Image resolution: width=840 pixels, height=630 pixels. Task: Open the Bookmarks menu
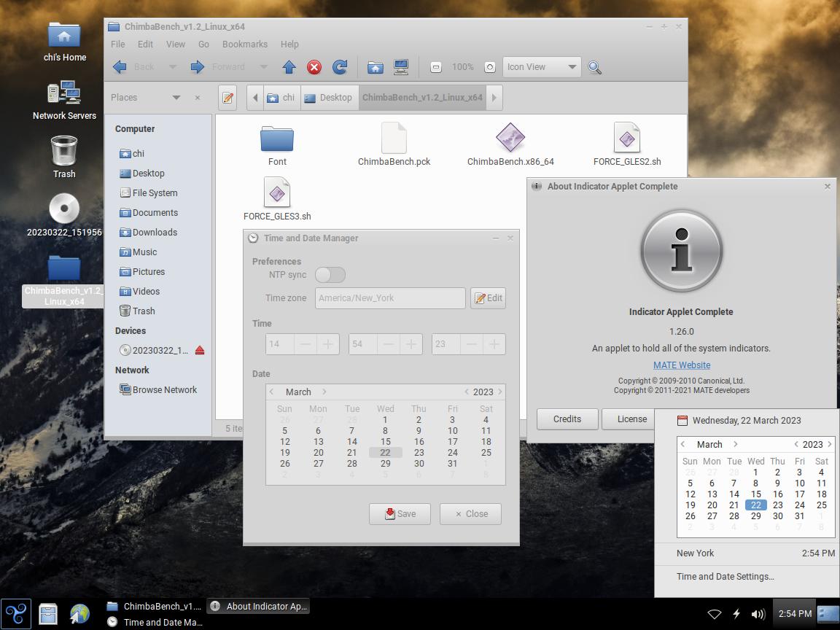click(x=244, y=44)
